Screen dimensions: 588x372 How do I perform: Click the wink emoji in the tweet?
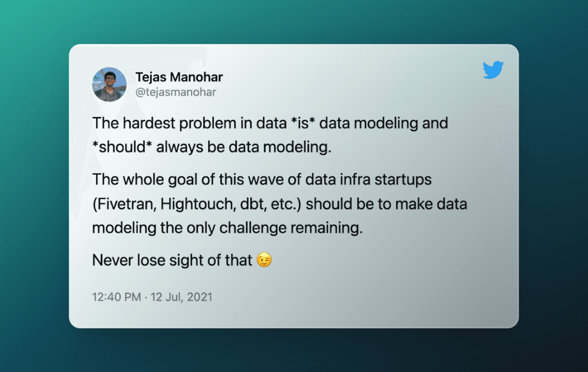264,261
